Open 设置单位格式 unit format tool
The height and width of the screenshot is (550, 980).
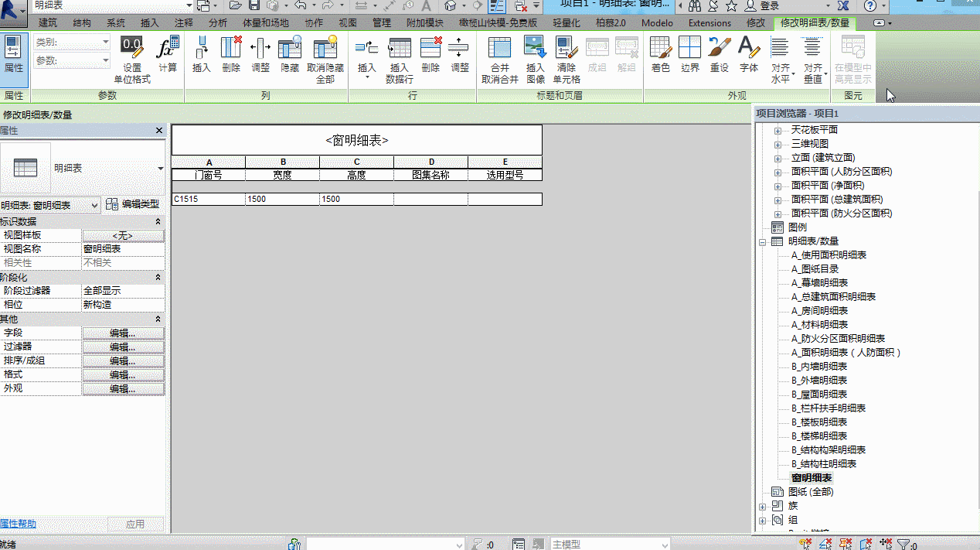tap(132, 60)
